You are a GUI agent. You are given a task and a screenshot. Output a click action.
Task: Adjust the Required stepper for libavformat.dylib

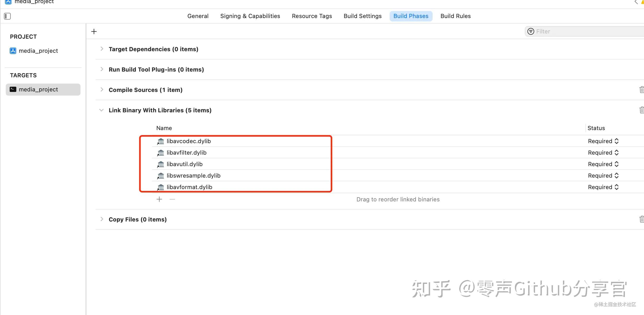pyautogui.click(x=617, y=187)
